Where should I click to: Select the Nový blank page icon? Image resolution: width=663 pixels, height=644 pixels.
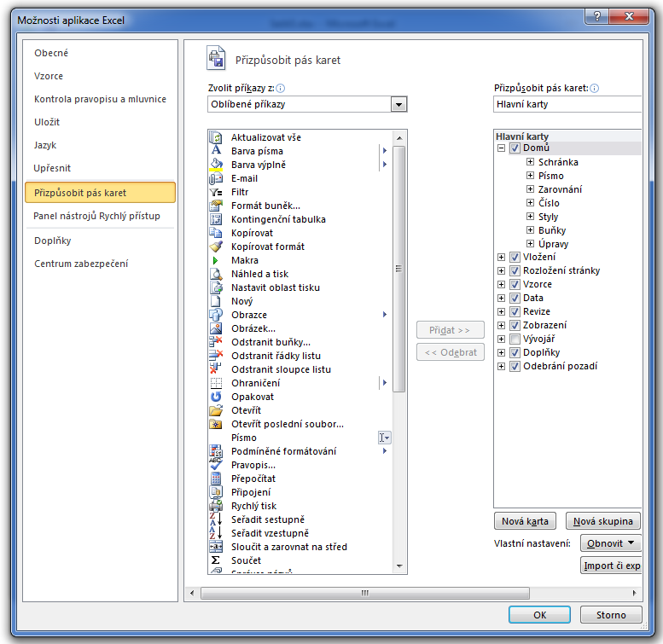point(216,301)
